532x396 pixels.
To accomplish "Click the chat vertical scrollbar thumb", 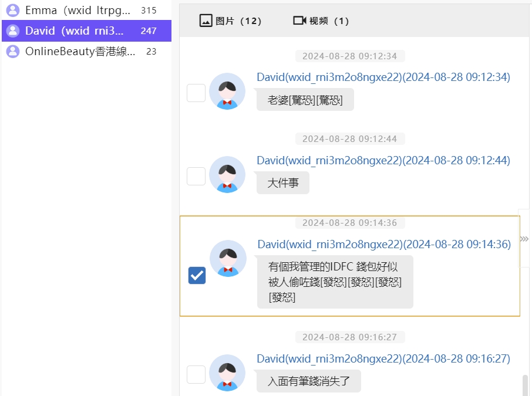I will click(x=525, y=385).
